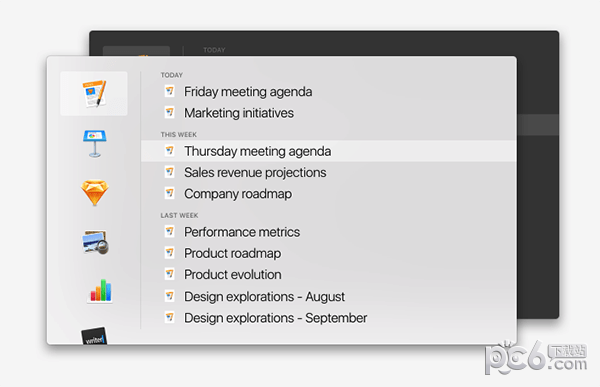Open the Product evolution document
600x387 pixels.
[x=233, y=274]
